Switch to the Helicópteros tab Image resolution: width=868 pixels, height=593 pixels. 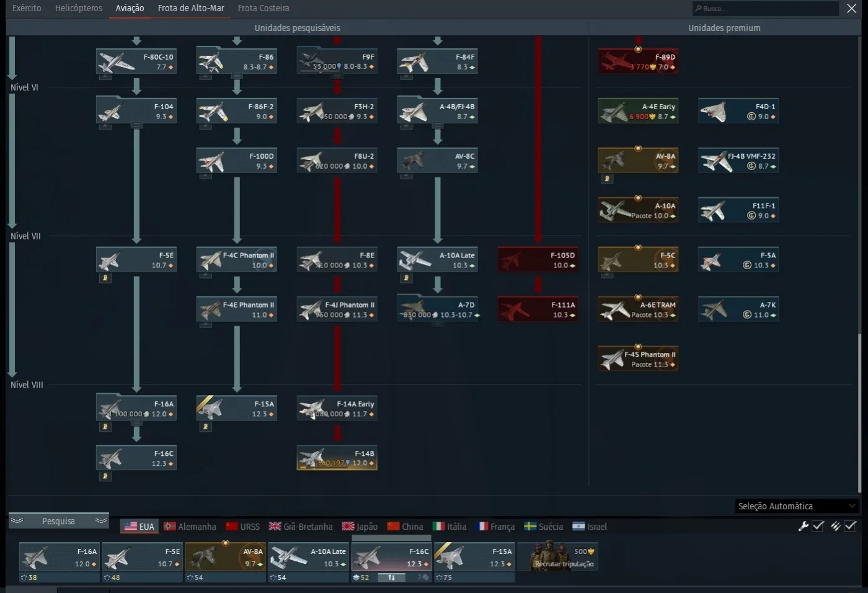point(79,8)
